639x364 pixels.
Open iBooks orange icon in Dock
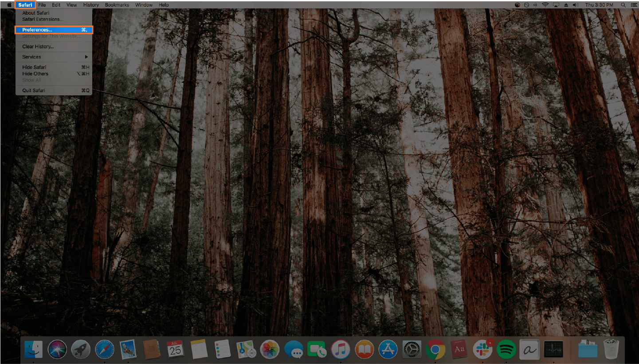pyautogui.click(x=364, y=350)
